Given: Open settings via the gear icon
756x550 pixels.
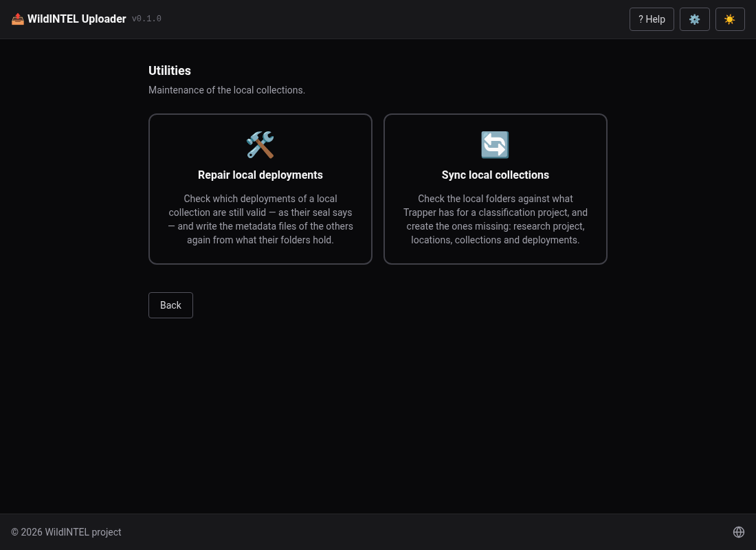Looking at the screenshot, I should point(694,19).
